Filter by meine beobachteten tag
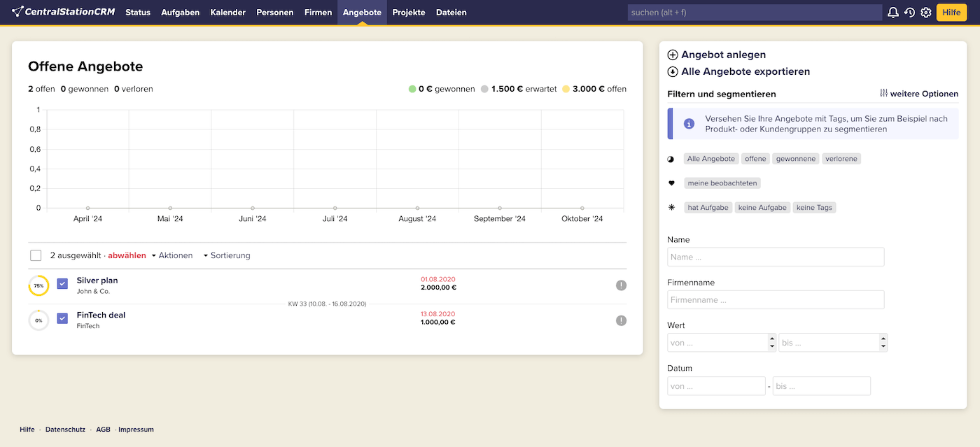This screenshot has width=980, height=447. pos(722,183)
